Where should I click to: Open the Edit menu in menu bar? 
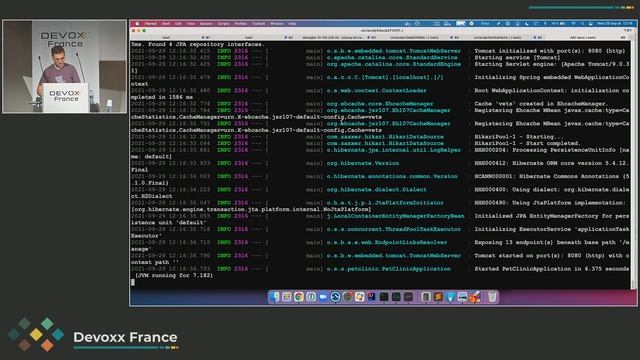pyautogui.click(x=178, y=24)
